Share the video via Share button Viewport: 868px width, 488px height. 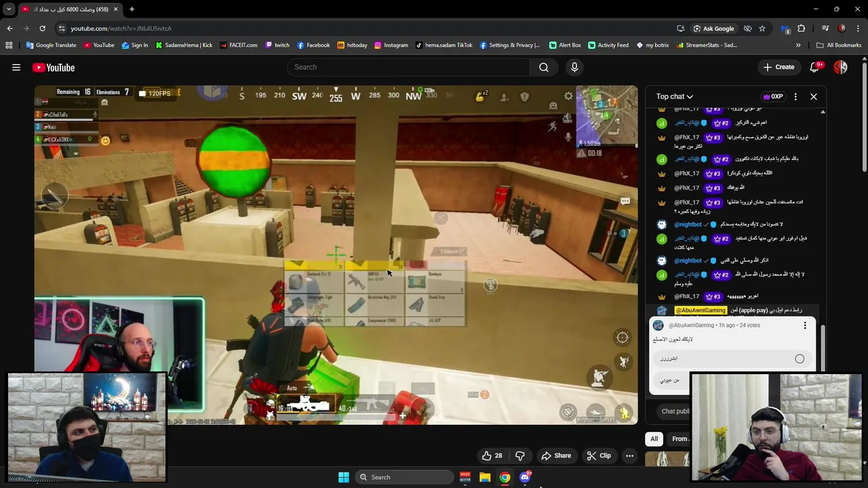click(556, 455)
